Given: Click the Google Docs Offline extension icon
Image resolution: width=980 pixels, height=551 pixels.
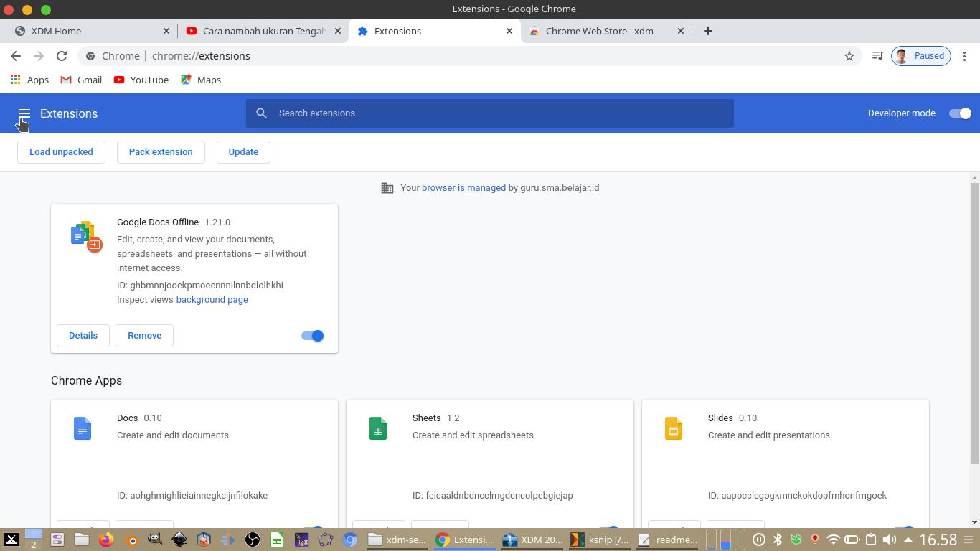Looking at the screenshot, I should [x=86, y=237].
